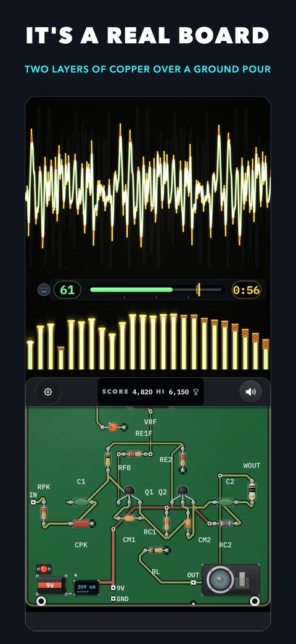Viewport: 296px width, 644px height.
Task: Select the red CPK capacitor
Action: click(81, 523)
